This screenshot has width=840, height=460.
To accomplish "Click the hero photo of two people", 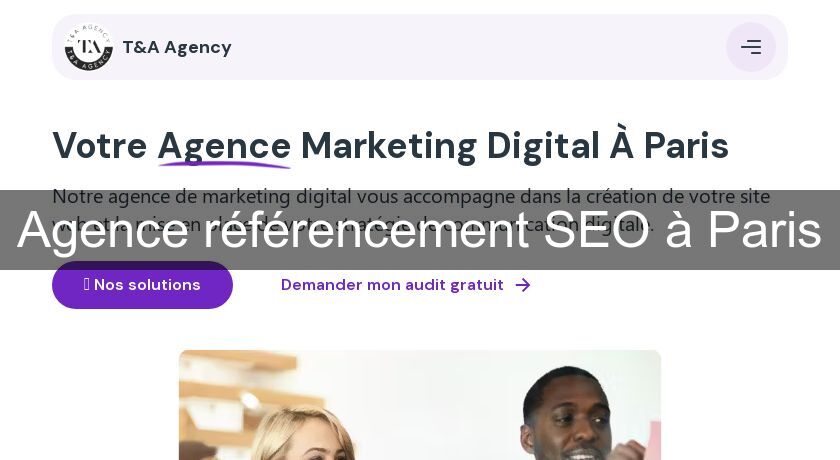I will pyautogui.click(x=420, y=405).
